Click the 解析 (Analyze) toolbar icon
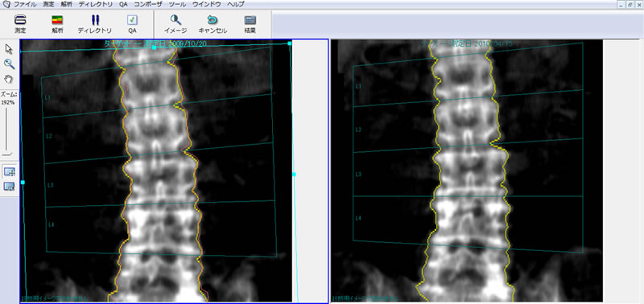644x304 pixels. 57,19
